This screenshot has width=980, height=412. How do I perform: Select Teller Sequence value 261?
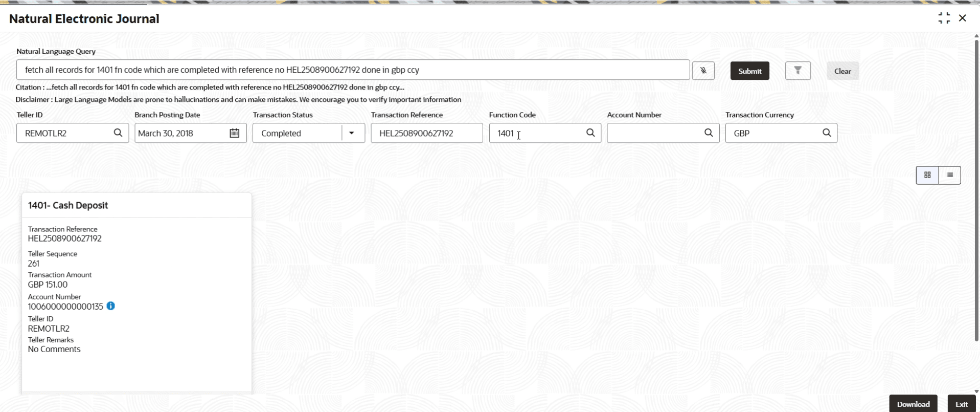34,264
